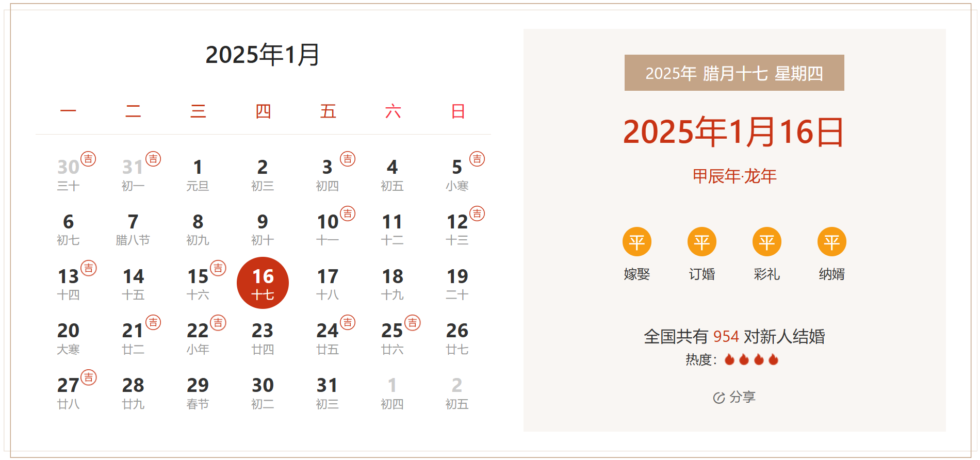
Task: Select January 29 春节
Action: tap(198, 393)
